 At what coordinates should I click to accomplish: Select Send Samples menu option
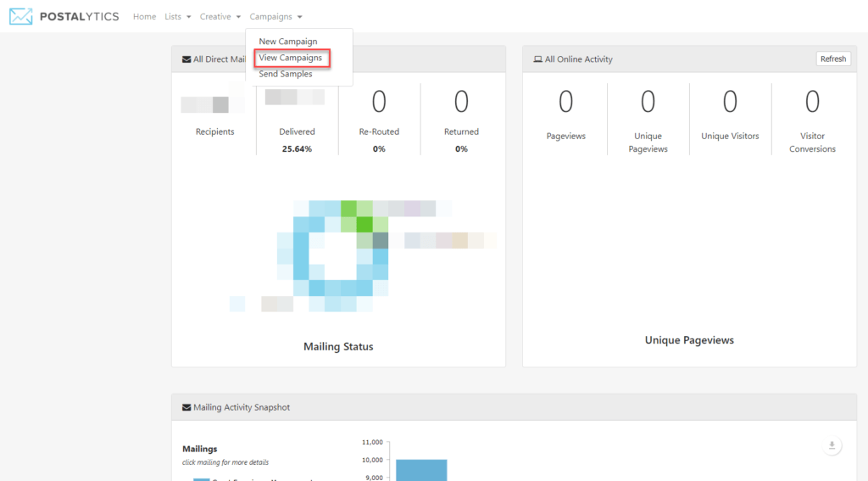click(285, 74)
